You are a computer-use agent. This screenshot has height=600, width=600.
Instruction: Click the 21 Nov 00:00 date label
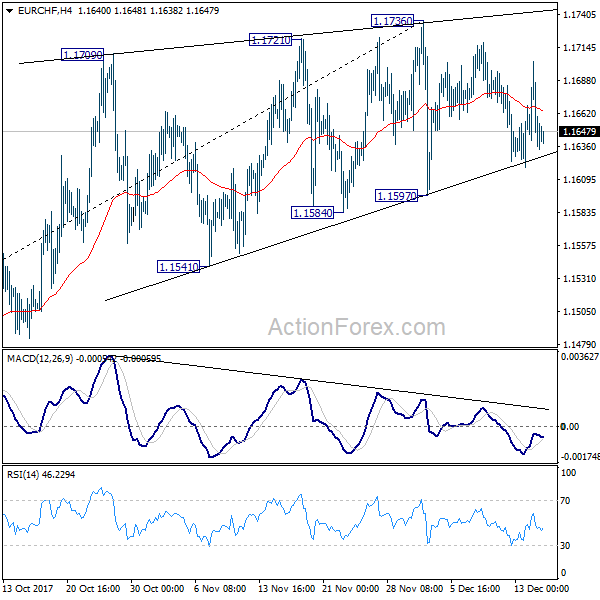[351, 588]
